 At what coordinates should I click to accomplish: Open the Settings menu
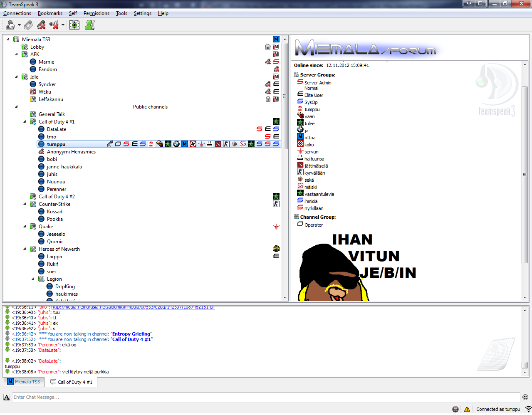point(143,13)
